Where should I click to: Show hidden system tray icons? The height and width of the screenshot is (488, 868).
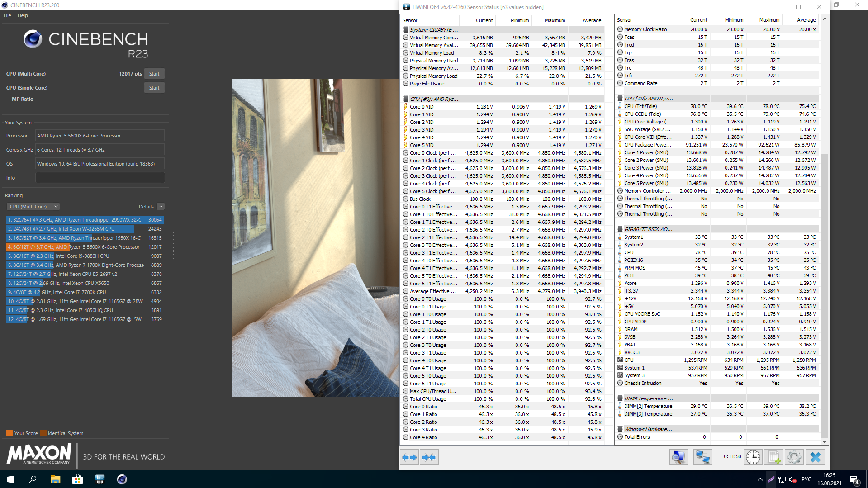click(760, 479)
